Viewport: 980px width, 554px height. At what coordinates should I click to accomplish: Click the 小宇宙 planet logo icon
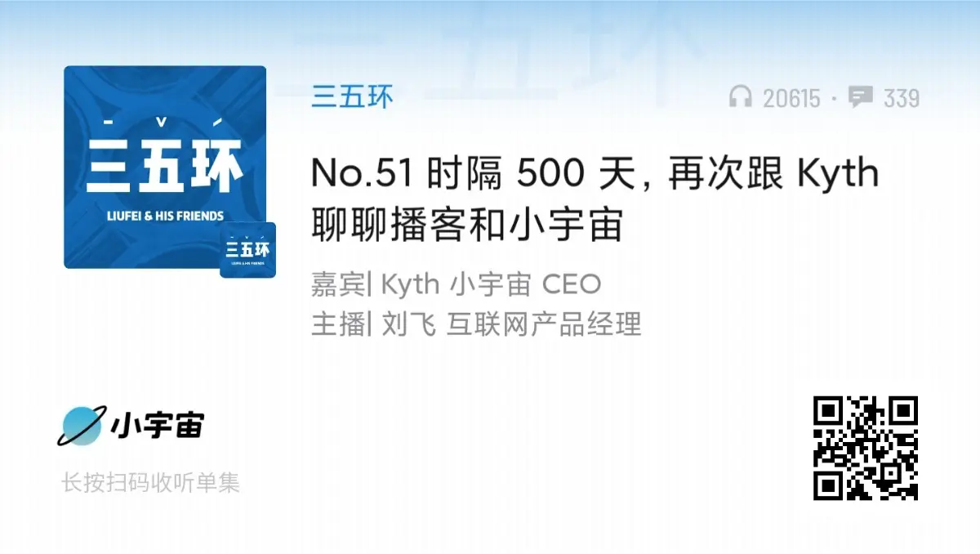(x=82, y=425)
